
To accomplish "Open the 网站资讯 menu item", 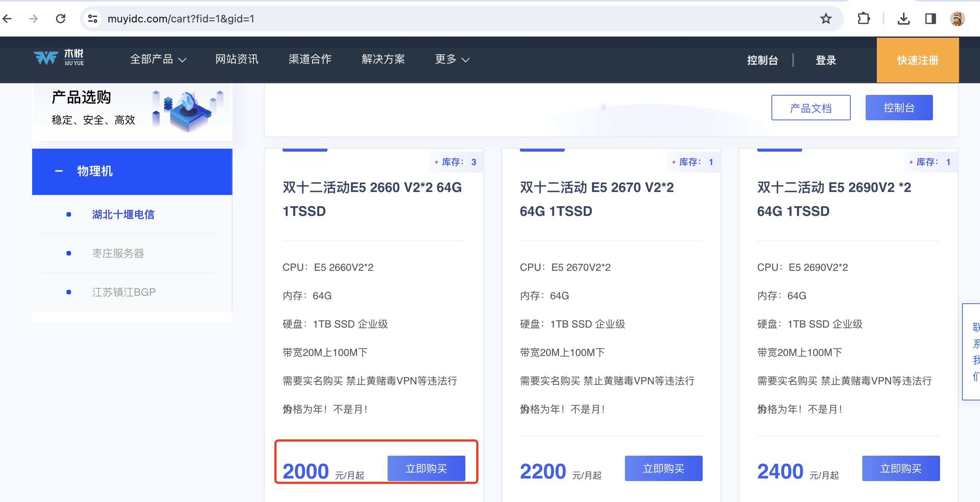I will pos(237,59).
